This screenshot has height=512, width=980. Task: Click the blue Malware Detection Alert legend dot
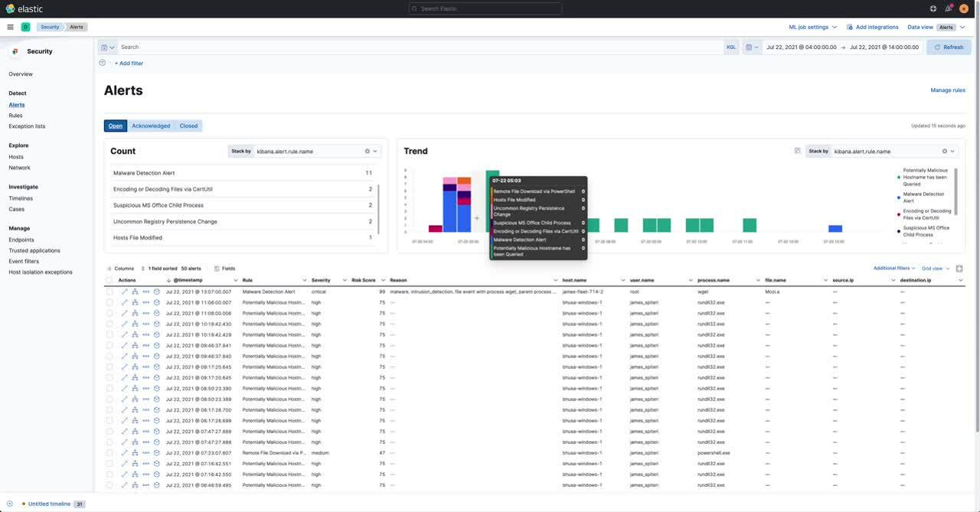point(899,197)
